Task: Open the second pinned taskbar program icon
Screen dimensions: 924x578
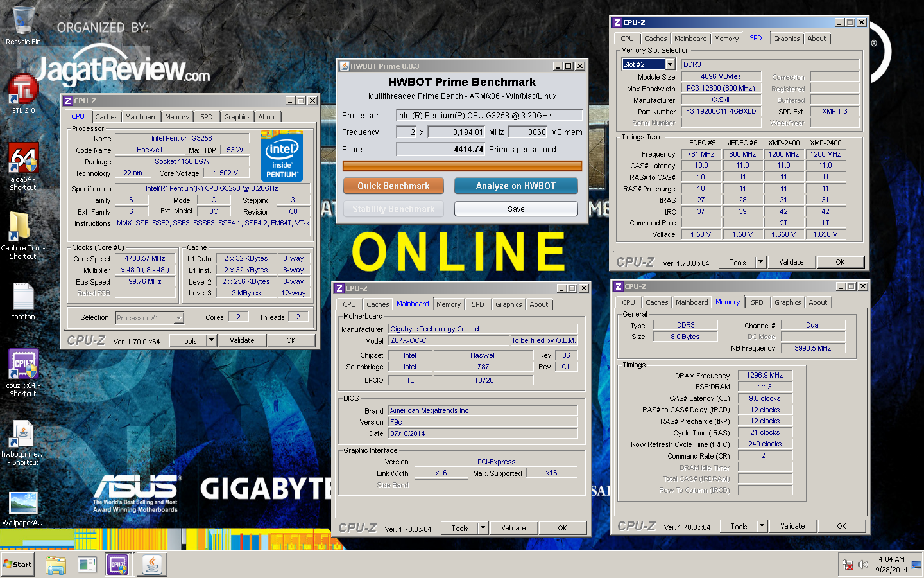Action: pyautogui.click(x=87, y=565)
